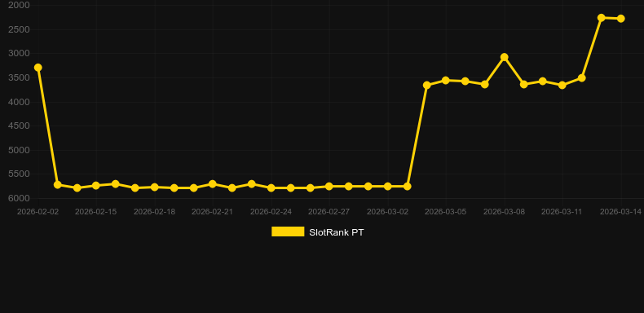
Task: Click the 2500 y-axis label
Action: (x=19, y=29)
